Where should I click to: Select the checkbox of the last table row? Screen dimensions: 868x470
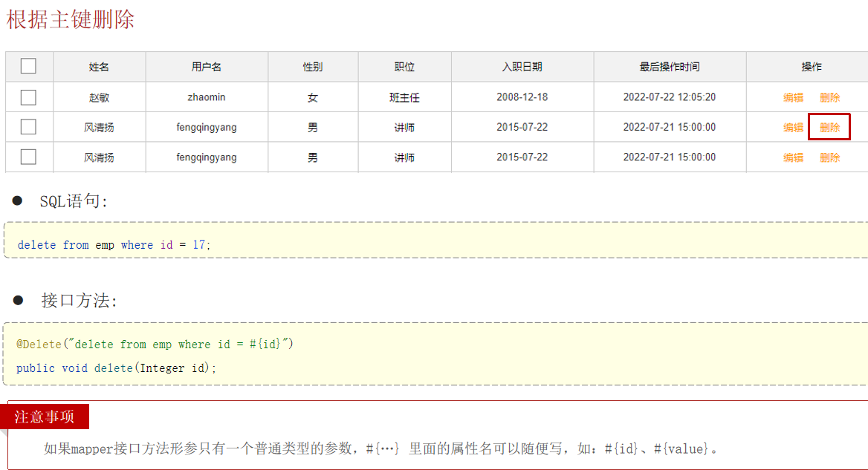(x=28, y=157)
